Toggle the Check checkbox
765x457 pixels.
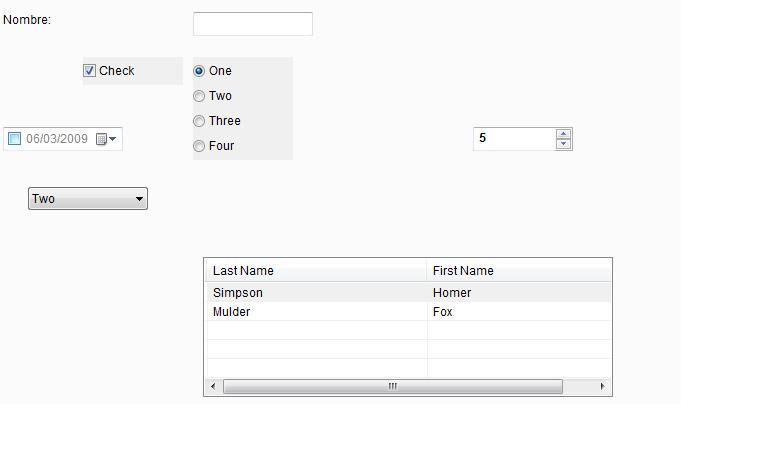(89, 71)
